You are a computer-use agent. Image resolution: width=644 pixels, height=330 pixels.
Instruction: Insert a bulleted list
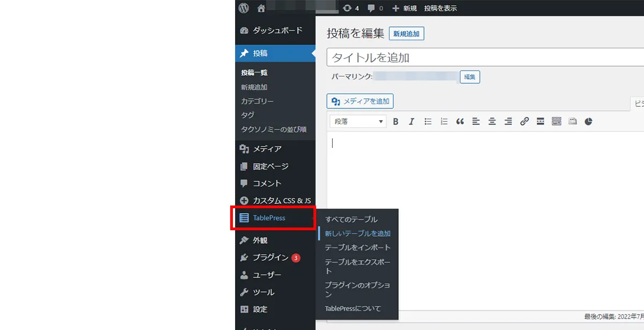tap(428, 121)
